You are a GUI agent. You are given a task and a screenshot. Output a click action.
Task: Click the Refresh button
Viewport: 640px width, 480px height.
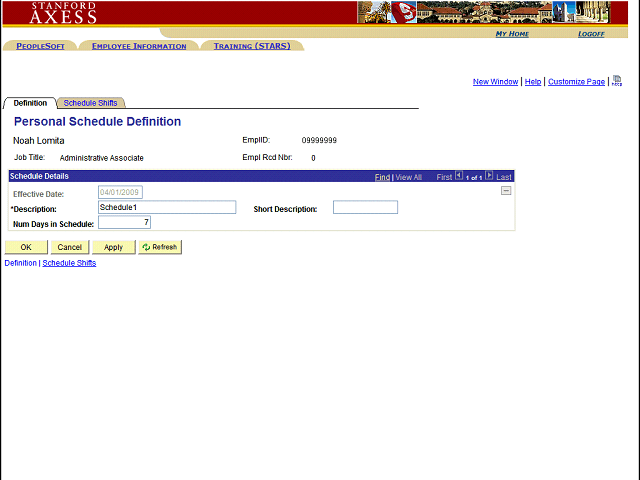(160, 247)
